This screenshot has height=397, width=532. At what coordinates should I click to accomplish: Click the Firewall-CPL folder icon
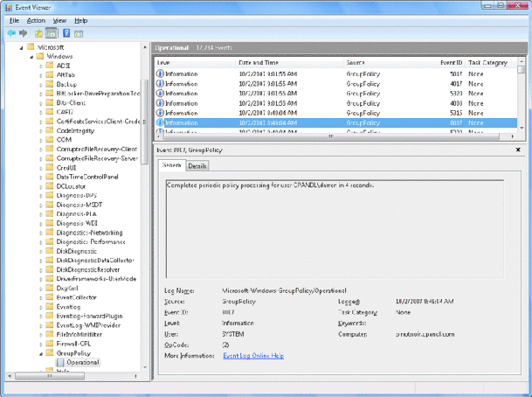coord(50,344)
